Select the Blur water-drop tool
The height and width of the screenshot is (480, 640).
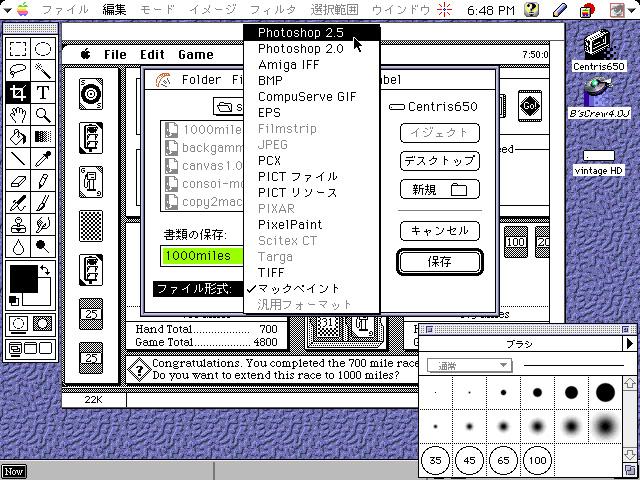(x=18, y=247)
